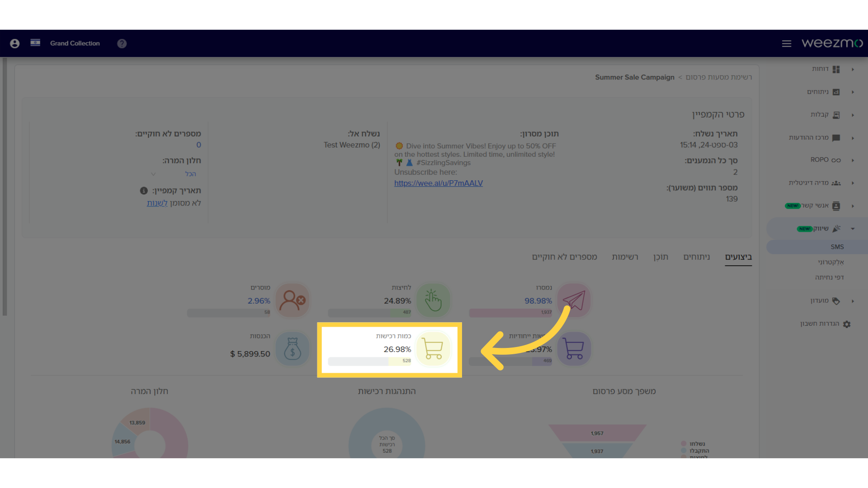Click the Grand Collection store name
The height and width of the screenshot is (488, 868).
coord(75,43)
